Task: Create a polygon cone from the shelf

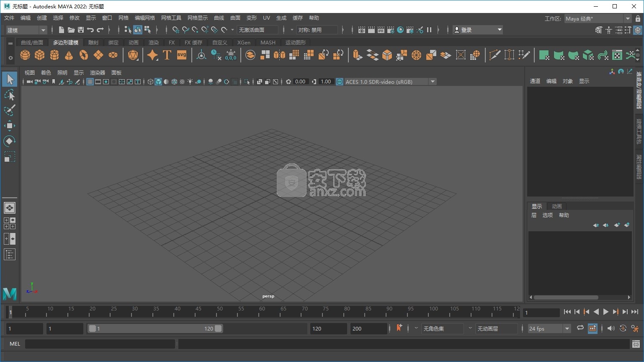Action: click(69, 55)
